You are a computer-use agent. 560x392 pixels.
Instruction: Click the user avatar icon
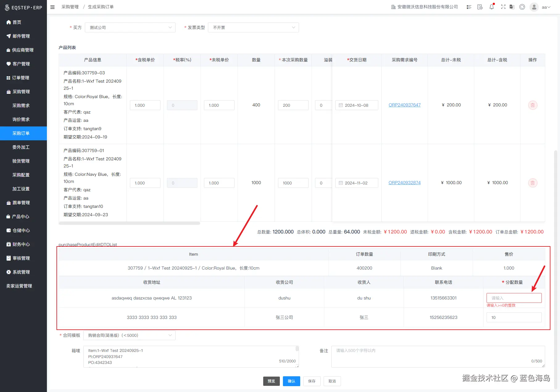(534, 7)
